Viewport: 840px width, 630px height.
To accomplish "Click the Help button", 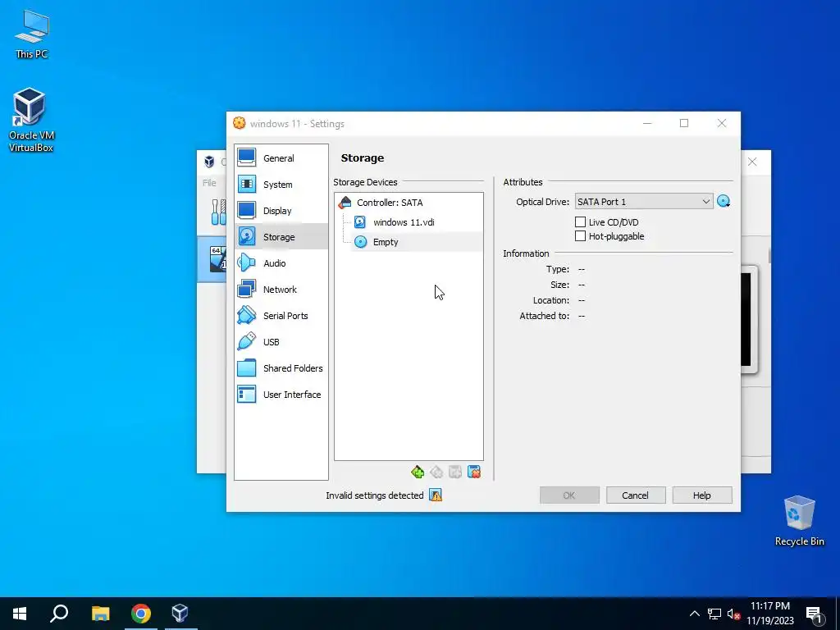I will coord(702,495).
